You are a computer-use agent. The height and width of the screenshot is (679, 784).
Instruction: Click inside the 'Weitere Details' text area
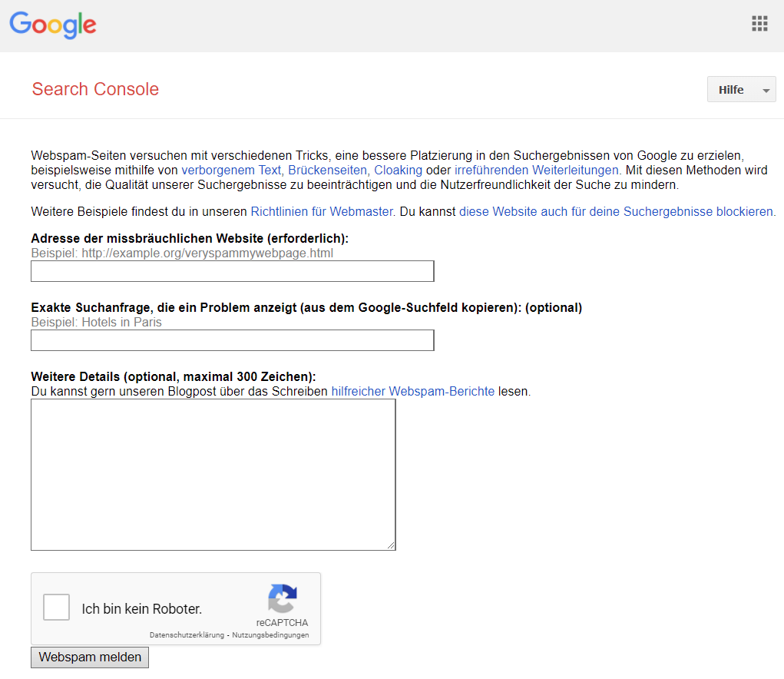[x=213, y=474]
